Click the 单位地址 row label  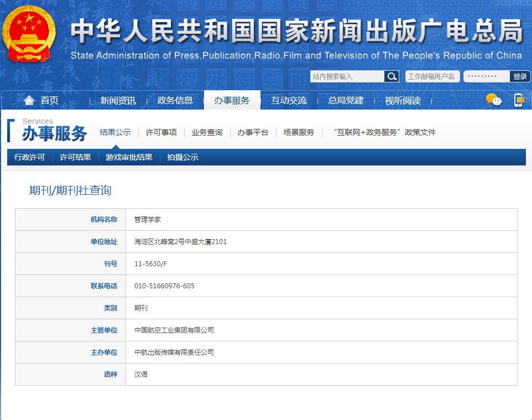click(x=104, y=241)
